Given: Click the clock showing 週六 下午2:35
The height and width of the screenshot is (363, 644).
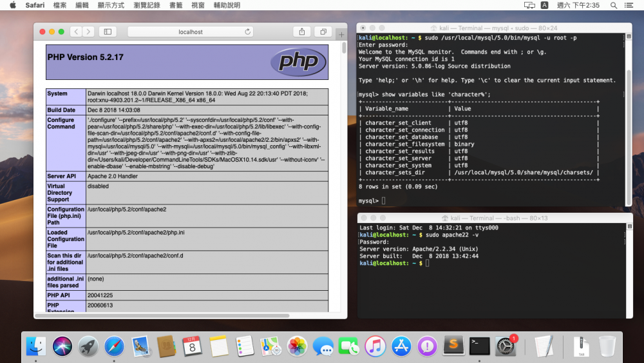Looking at the screenshot, I should tap(578, 5).
